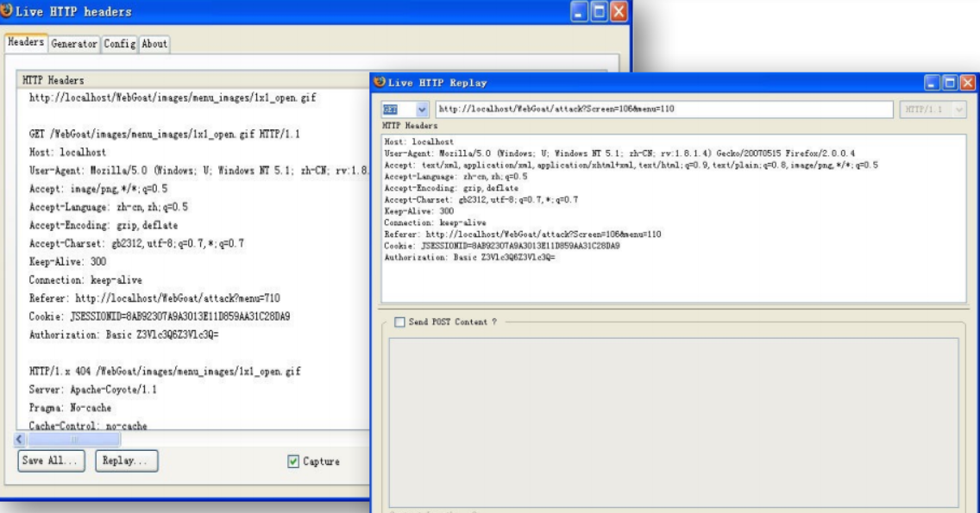Click the POST content text area
Viewport: 980px width, 513px height.
(x=673, y=422)
